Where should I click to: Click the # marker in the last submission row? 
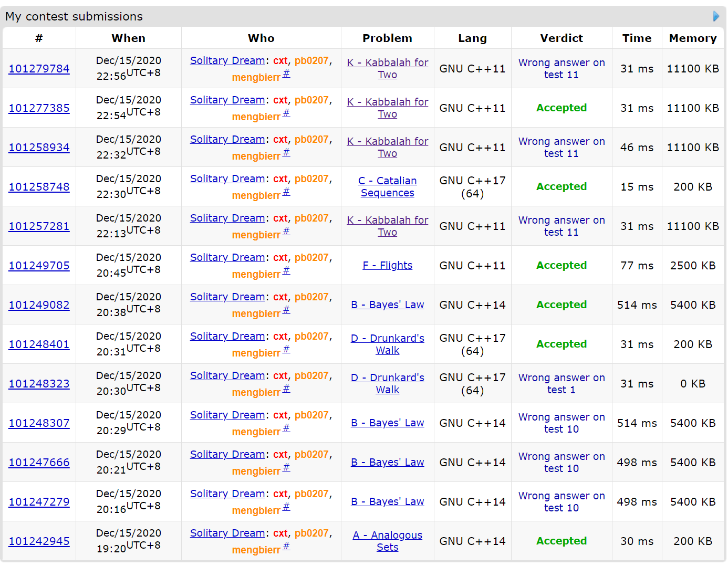[286, 546]
